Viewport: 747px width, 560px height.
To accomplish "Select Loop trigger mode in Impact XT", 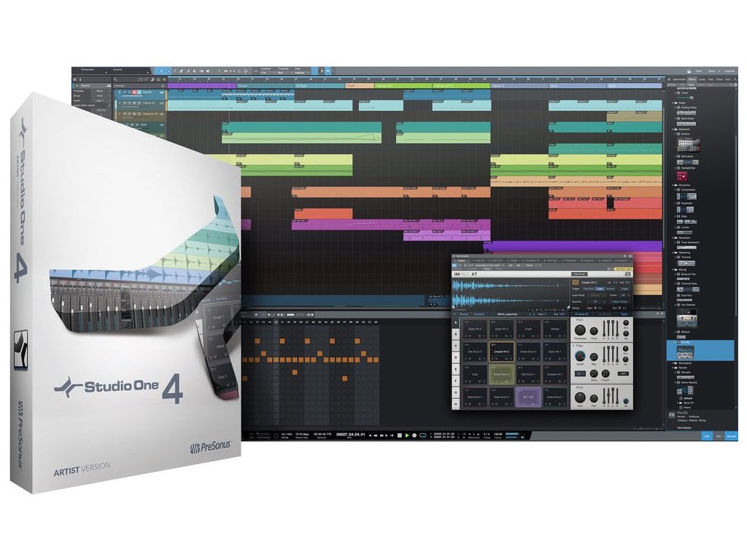I will pos(600,289).
